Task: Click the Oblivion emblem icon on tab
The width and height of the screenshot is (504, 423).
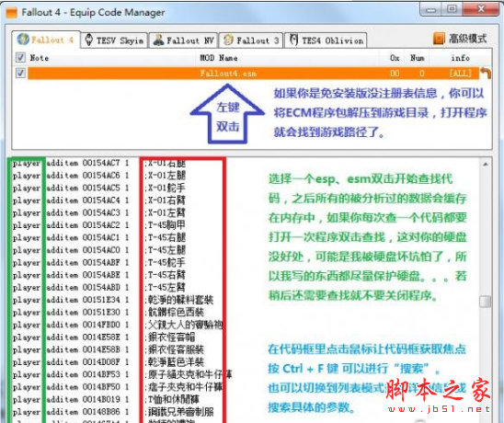Action: point(293,40)
